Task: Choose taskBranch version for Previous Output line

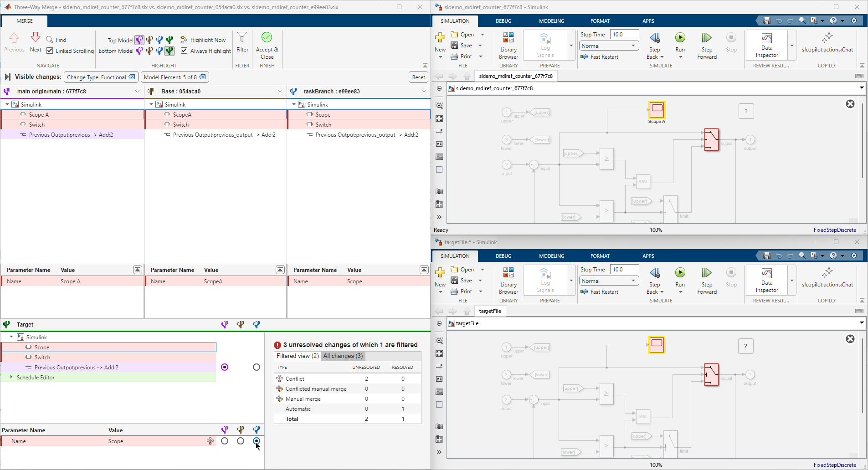Action: coord(257,368)
